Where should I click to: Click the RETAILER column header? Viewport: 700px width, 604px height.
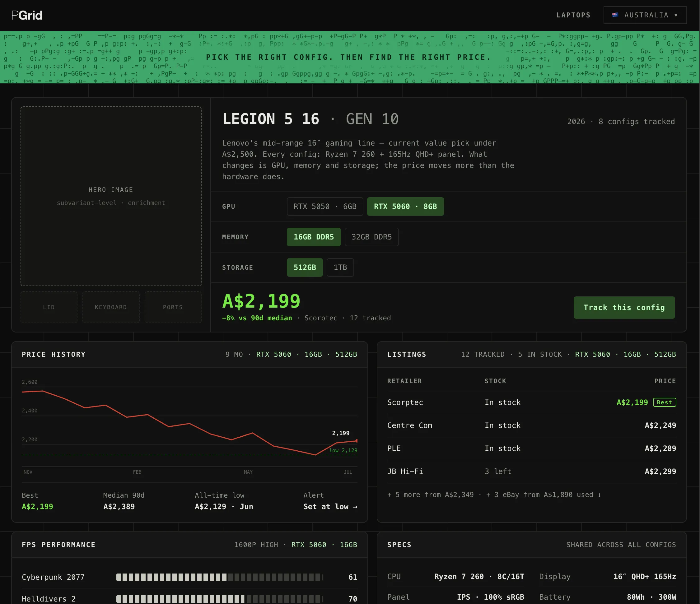[x=404, y=381]
